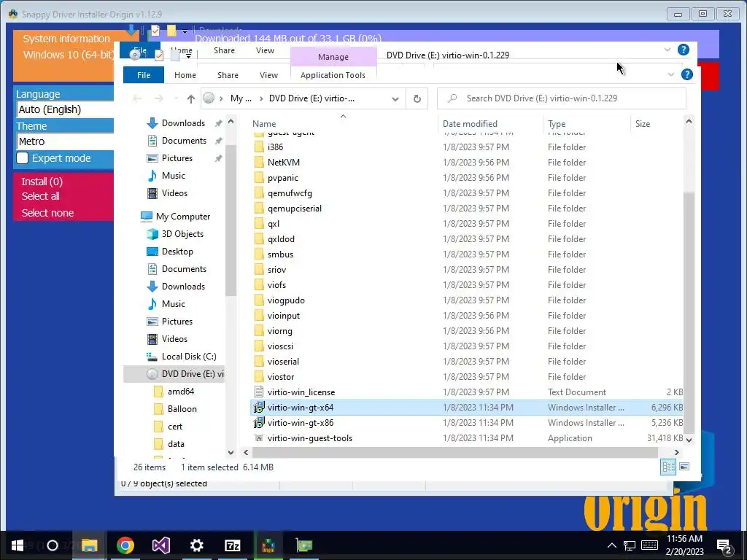
Task: Select the virtio-win-gt-x64 installer file
Action: [300, 408]
